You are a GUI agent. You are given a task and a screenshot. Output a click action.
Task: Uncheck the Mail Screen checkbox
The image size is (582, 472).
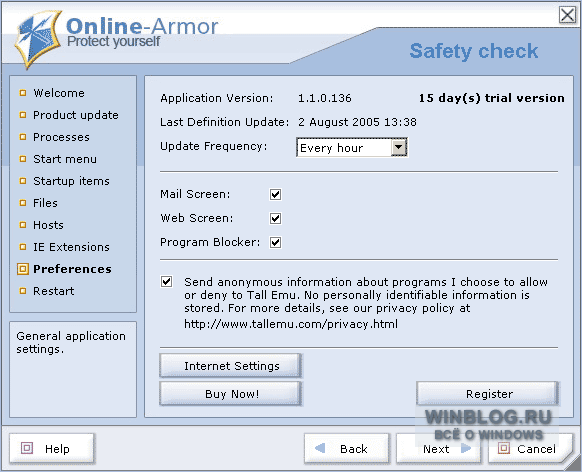tap(275, 194)
